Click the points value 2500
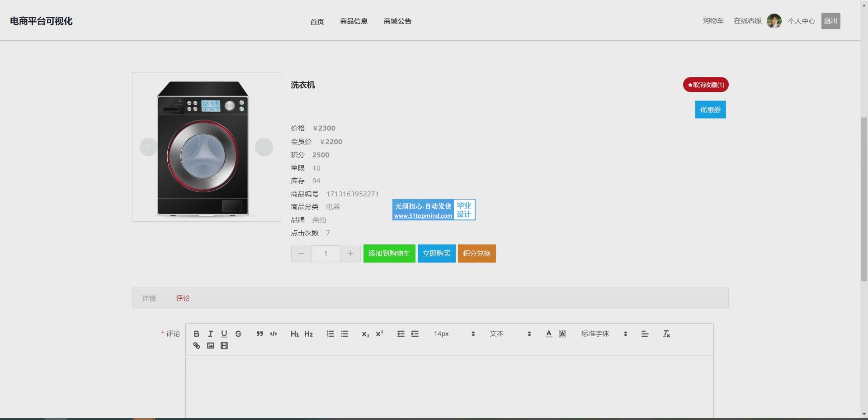 (x=321, y=155)
